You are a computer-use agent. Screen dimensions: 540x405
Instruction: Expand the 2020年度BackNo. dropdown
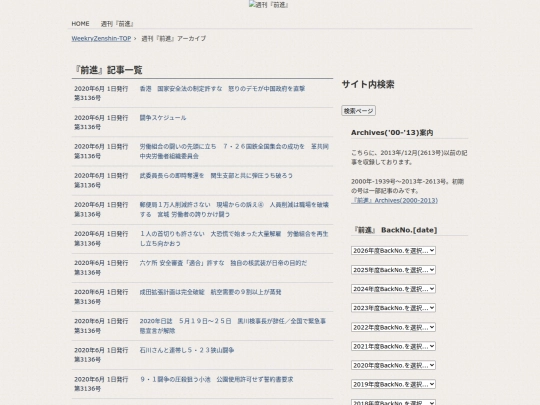click(x=393, y=365)
